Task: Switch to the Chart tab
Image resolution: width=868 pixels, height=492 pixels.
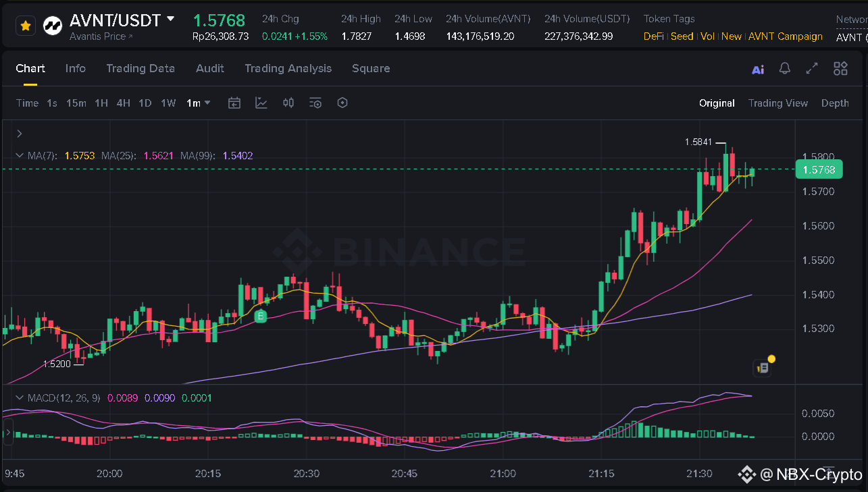Action: click(x=30, y=68)
